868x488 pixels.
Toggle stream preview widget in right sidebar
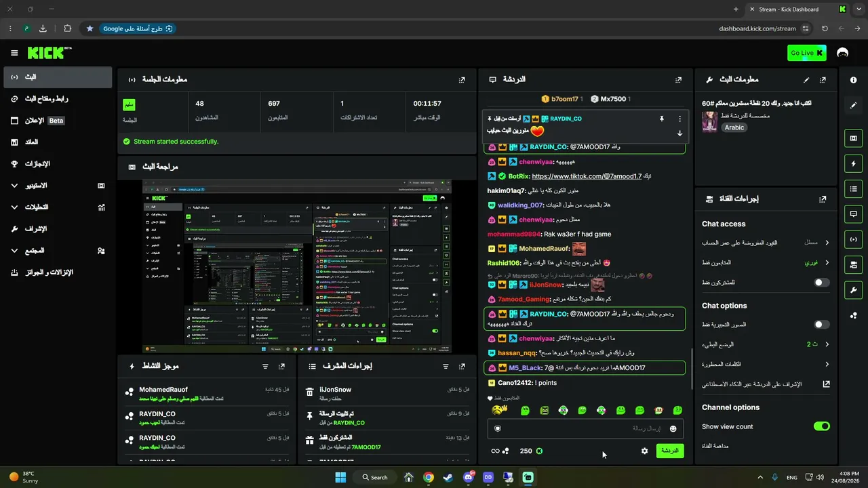click(853, 138)
